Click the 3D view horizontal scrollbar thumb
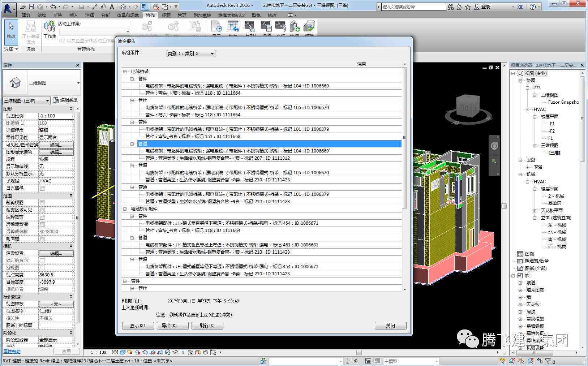This screenshot has width=588, height=366. pyautogui.click(x=359, y=352)
